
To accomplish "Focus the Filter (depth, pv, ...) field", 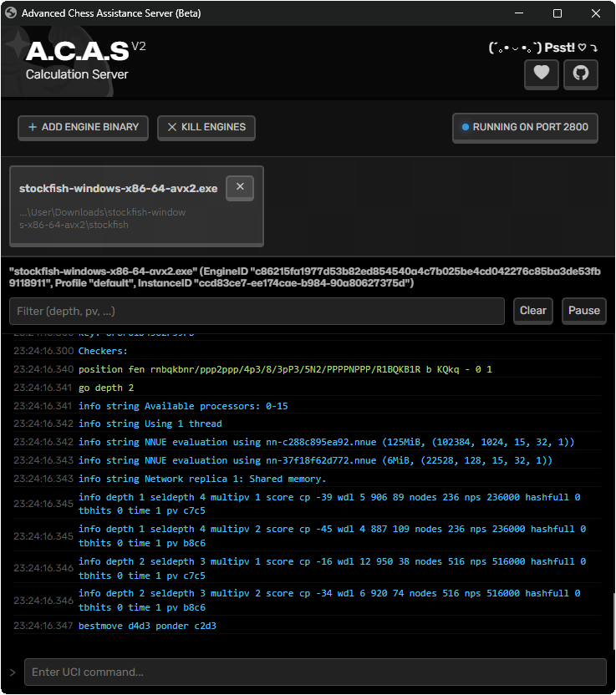I will click(257, 311).
